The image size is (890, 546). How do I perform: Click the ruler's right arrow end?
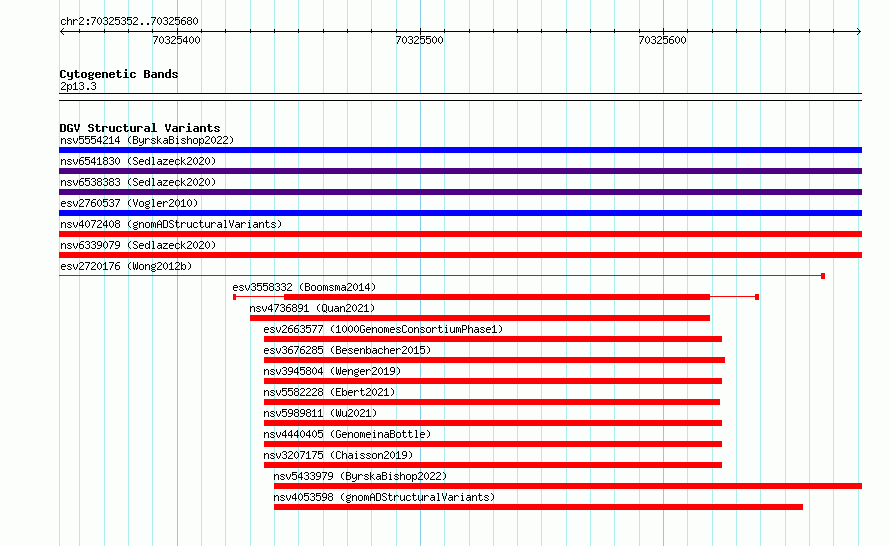(x=859, y=31)
